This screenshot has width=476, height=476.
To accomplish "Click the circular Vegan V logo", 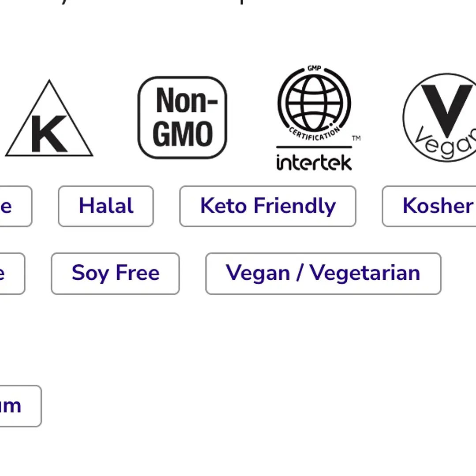I will click(x=440, y=117).
